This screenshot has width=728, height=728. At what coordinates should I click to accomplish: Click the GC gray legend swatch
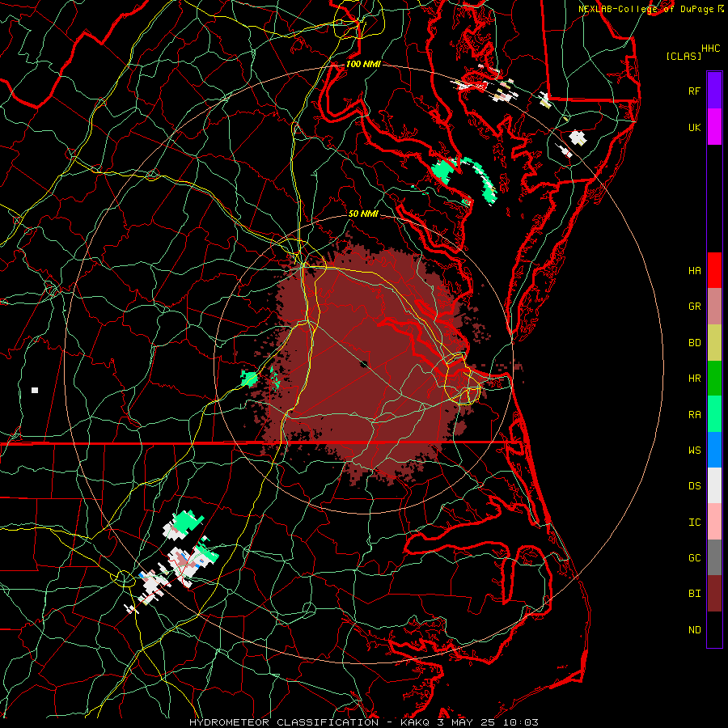(x=714, y=557)
